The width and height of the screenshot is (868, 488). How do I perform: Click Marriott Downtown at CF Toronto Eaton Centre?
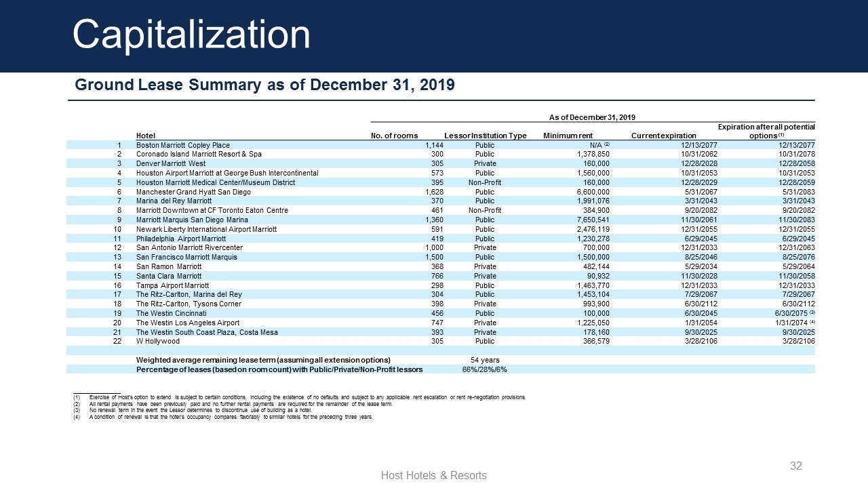click(212, 210)
